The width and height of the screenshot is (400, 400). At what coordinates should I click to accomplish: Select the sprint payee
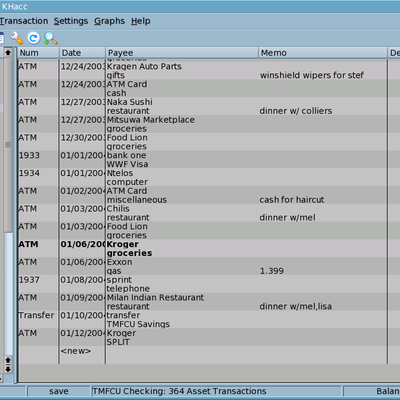tap(119, 280)
